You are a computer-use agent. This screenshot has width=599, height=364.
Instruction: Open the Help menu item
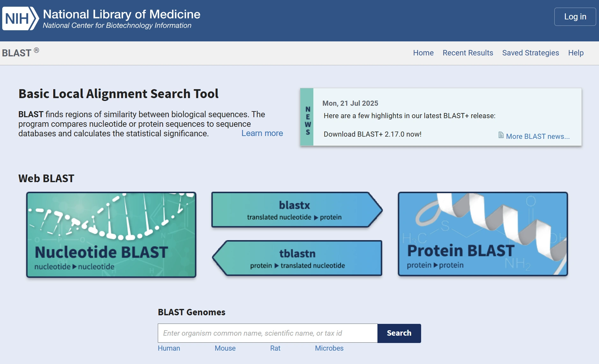(x=576, y=53)
